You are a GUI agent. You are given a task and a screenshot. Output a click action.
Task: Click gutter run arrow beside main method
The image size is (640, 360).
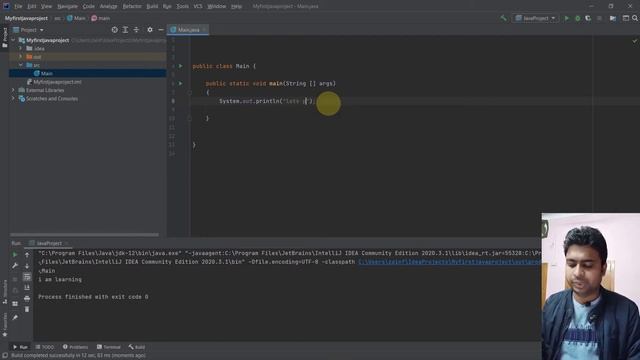coord(180,83)
